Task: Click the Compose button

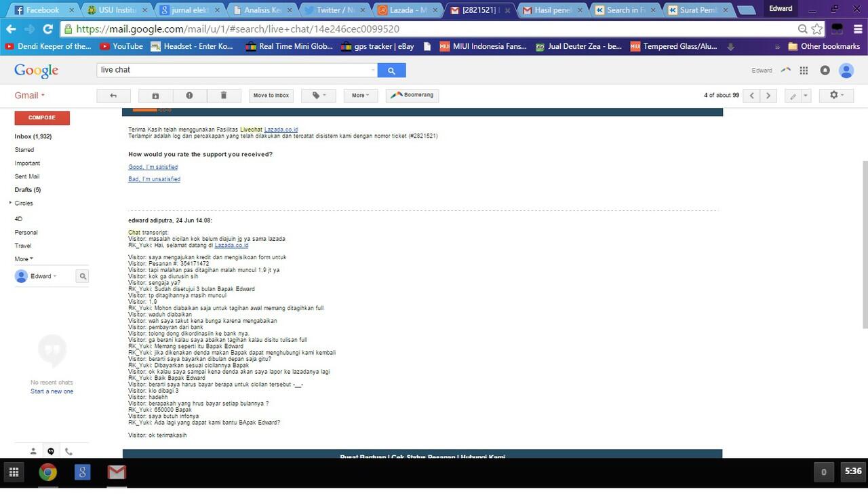Action: pos(42,118)
